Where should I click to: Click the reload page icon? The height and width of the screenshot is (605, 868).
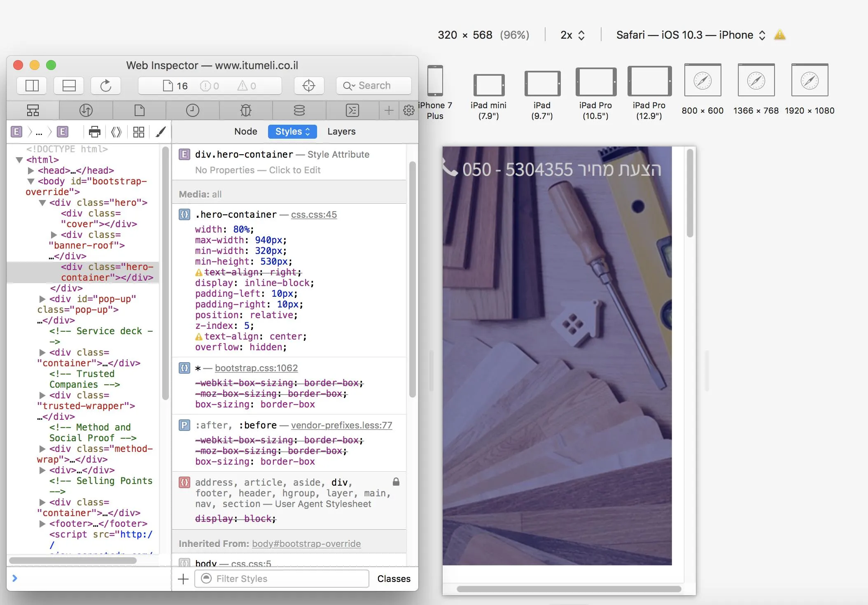tap(106, 86)
